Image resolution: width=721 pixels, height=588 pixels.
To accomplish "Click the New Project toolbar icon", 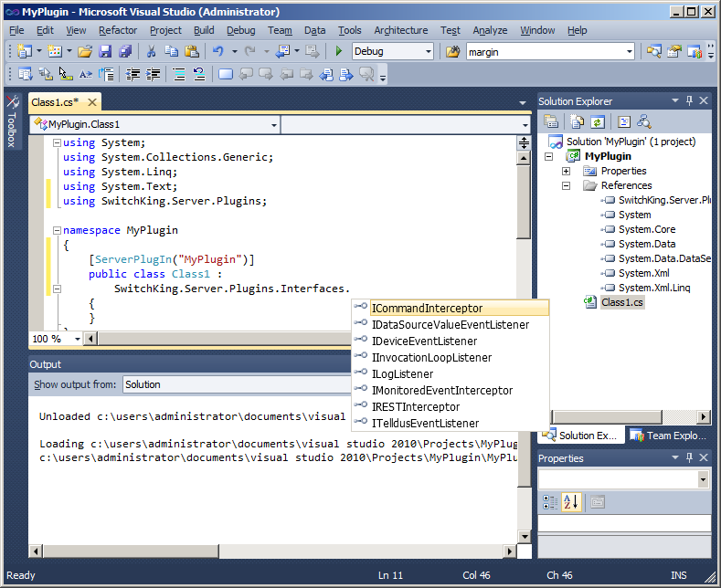I will (x=24, y=51).
